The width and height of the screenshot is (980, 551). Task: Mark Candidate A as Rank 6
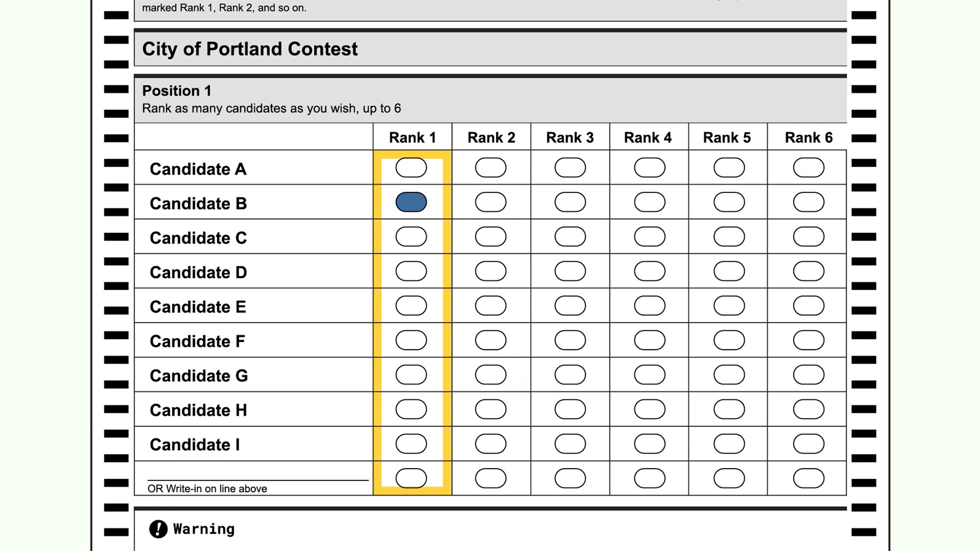[x=808, y=168]
